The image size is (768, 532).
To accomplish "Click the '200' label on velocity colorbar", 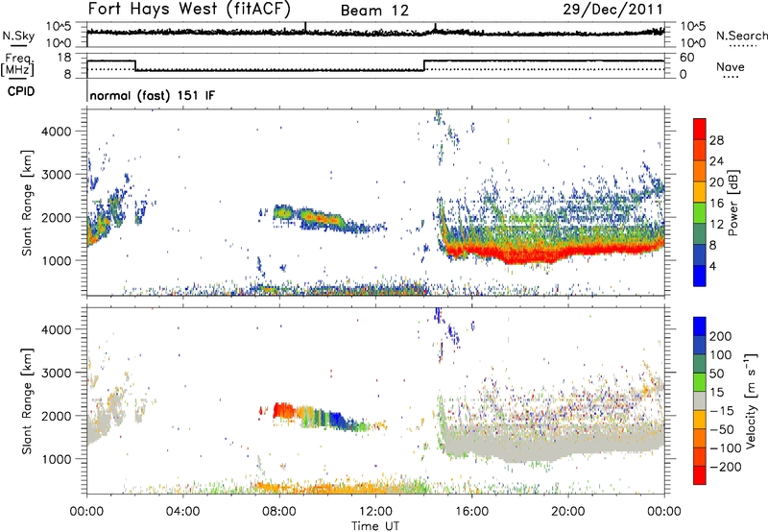I will [x=721, y=336].
